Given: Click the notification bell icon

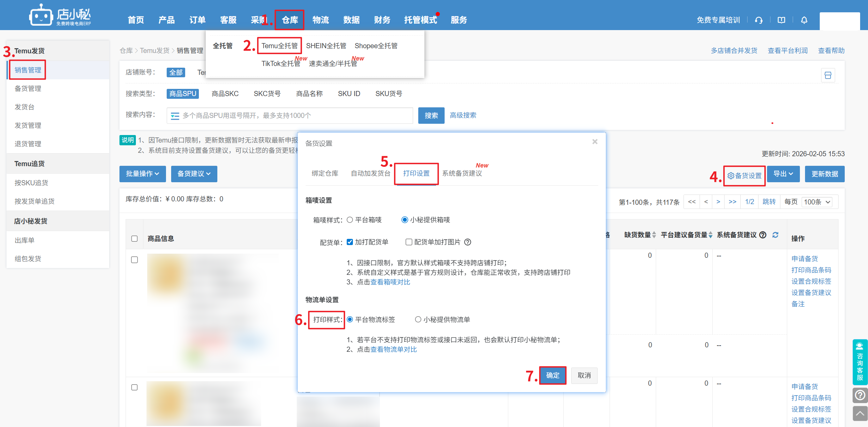Looking at the screenshot, I should click(x=804, y=20).
